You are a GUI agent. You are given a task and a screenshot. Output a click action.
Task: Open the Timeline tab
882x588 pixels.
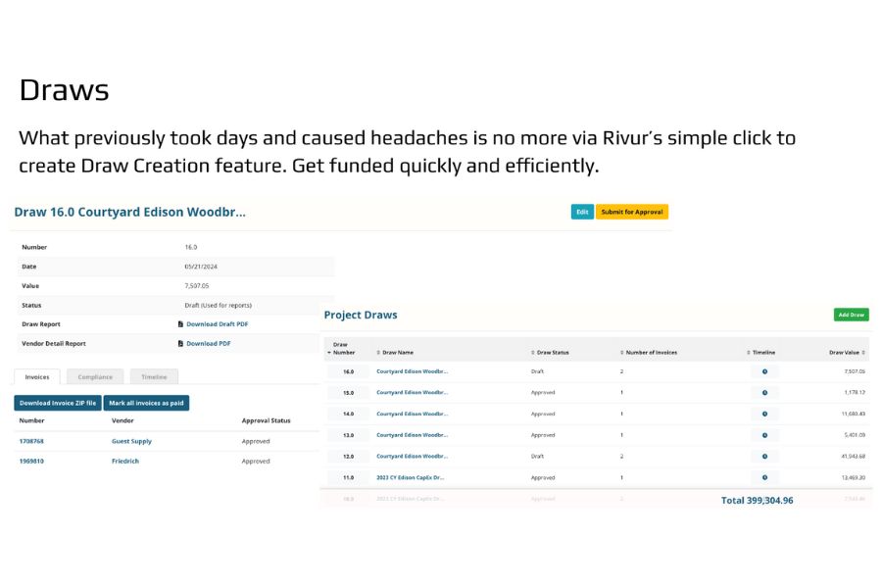click(x=154, y=376)
